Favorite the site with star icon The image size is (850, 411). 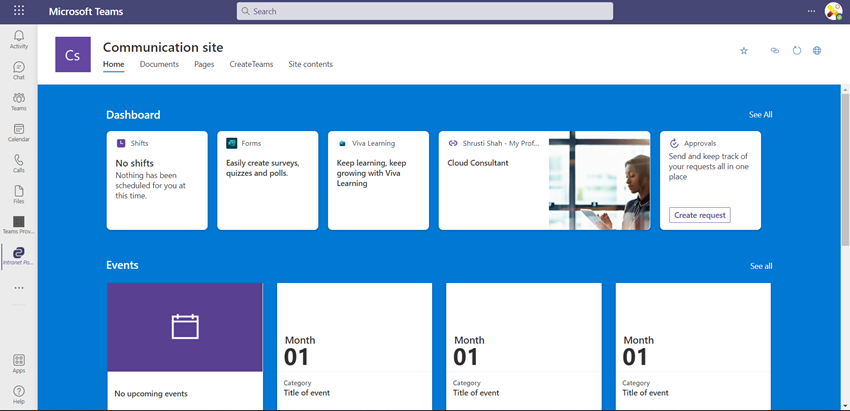click(x=744, y=50)
